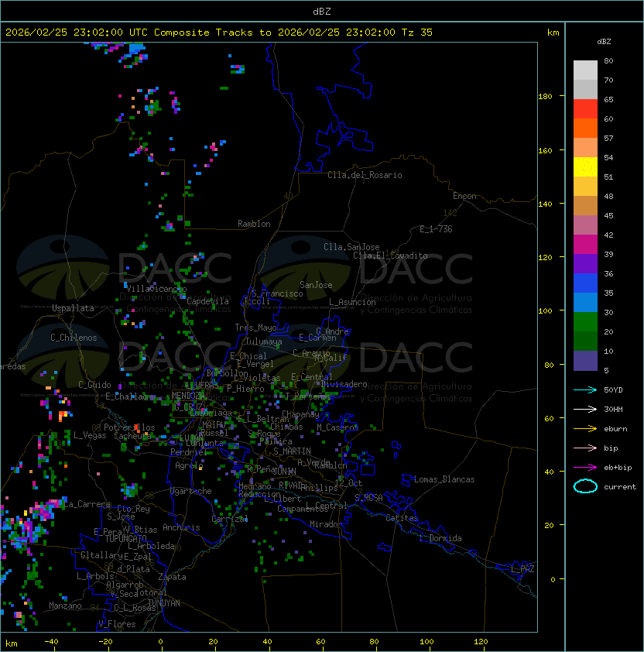Click the white 30HM arrow in legend
The width and height of the screenshot is (644, 652).
click(x=585, y=409)
